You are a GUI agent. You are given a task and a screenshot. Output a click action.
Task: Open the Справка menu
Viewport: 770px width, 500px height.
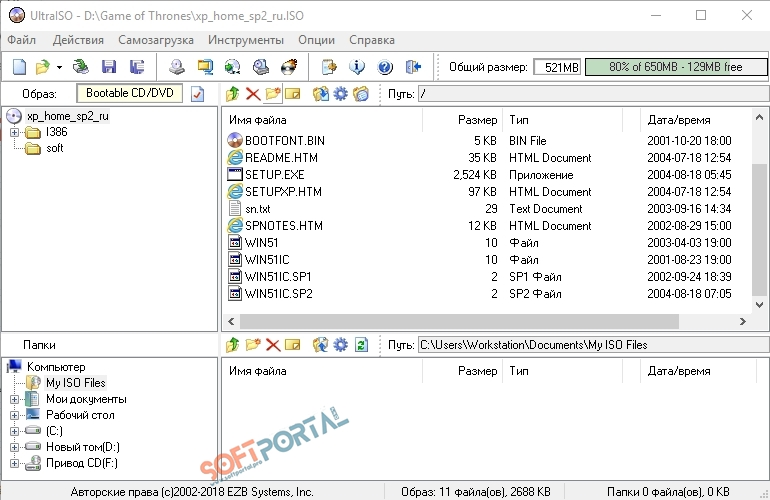[372, 40]
